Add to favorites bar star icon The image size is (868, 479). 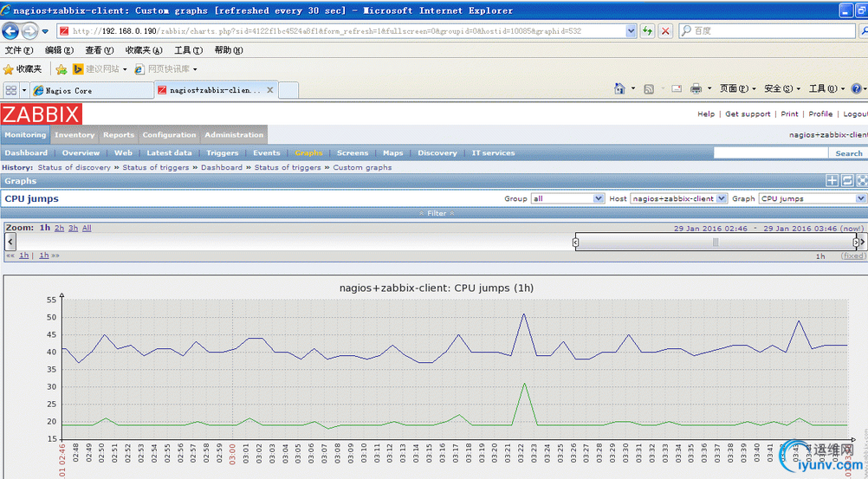[x=62, y=69]
